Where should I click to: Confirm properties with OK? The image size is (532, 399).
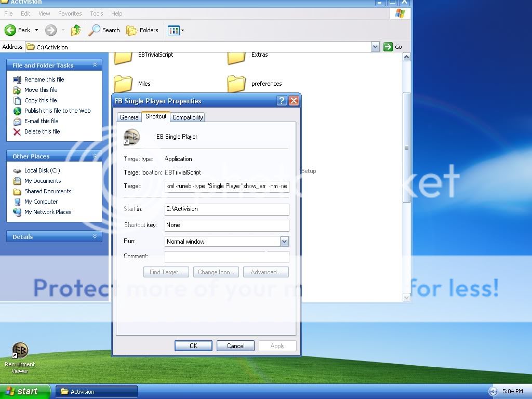(x=193, y=345)
